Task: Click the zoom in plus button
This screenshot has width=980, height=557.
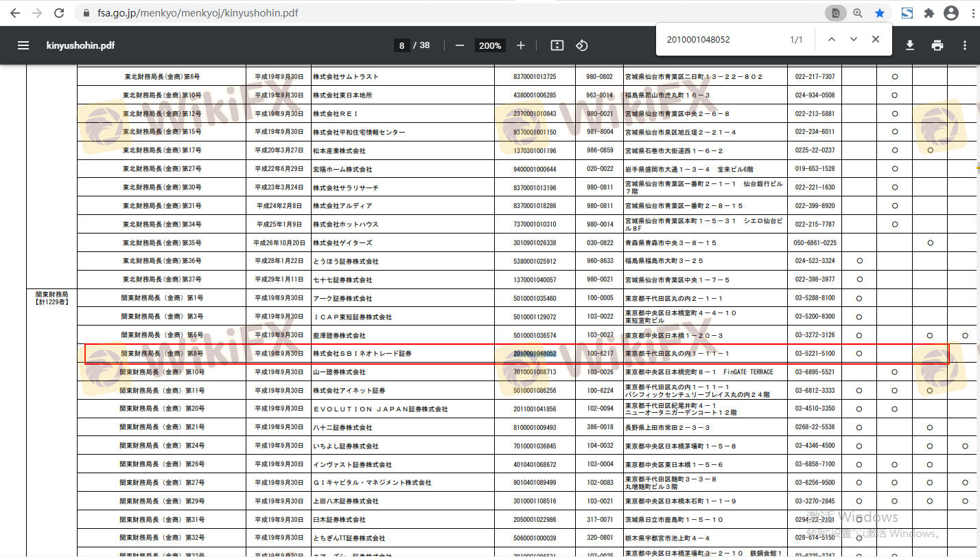Action: coord(521,45)
